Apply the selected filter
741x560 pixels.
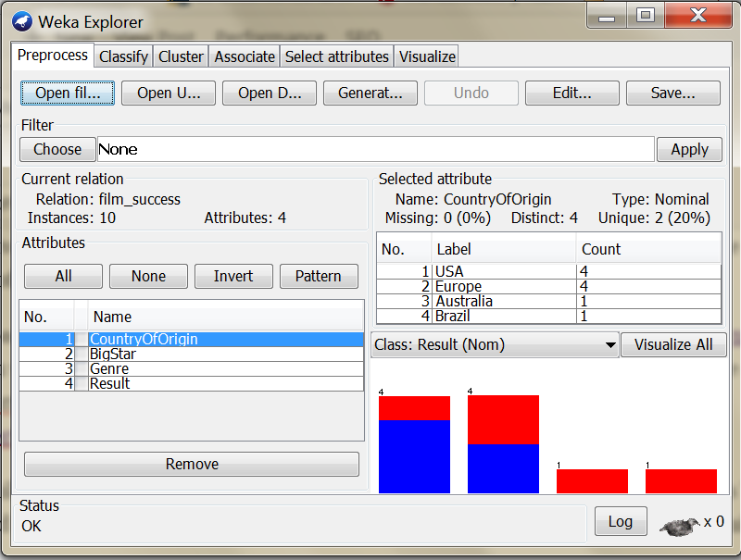click(x=689, y=149)
